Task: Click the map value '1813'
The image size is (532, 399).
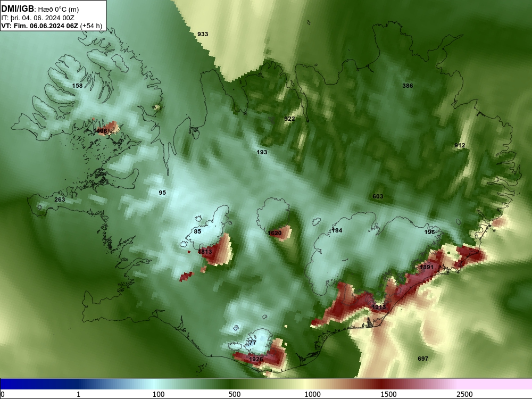Action: point(205,252)
